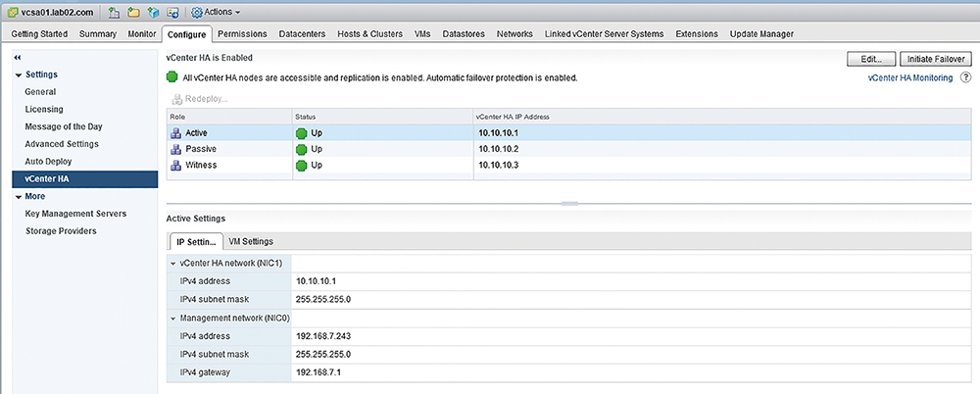Select Key Management Servers

pyautogui.click(x=75, y=214)
